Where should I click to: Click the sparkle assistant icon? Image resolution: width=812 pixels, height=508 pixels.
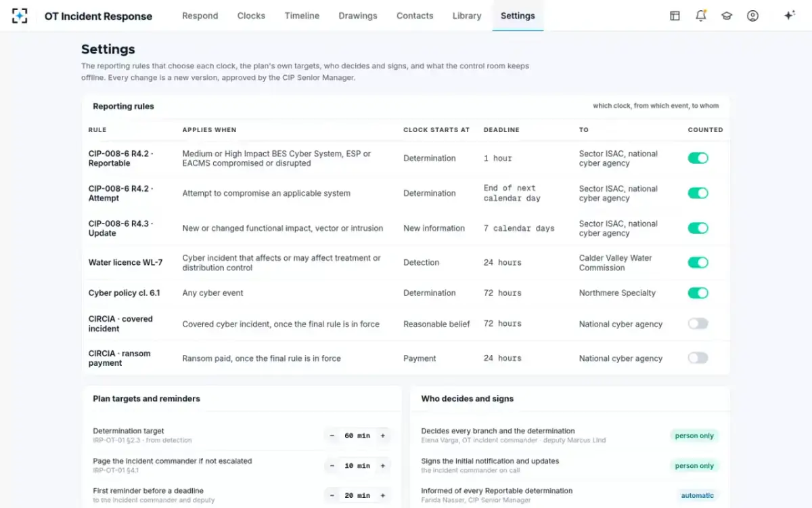(789, 16)
